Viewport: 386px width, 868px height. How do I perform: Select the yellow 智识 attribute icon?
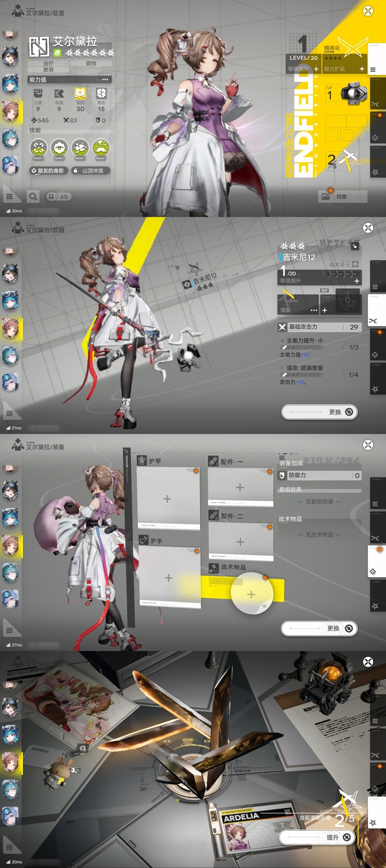(x=80, y=94)
